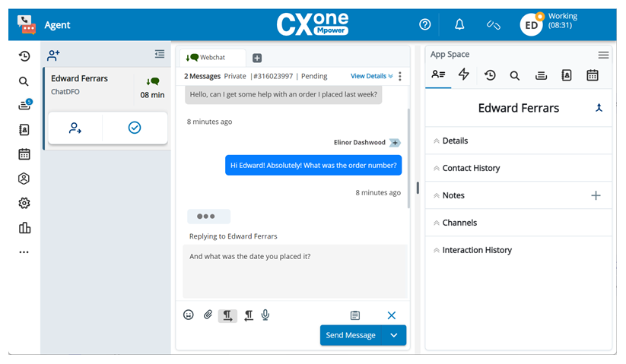Switch to the customer card tab in App Space
The width and height of the screenshot is (626, 364).
[x=438, y=74]
